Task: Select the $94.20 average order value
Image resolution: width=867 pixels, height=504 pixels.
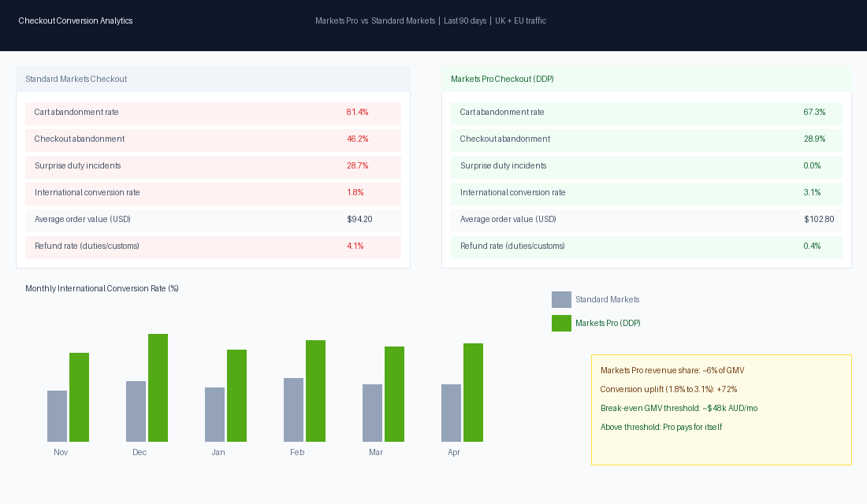Action: tap(359, 220)
